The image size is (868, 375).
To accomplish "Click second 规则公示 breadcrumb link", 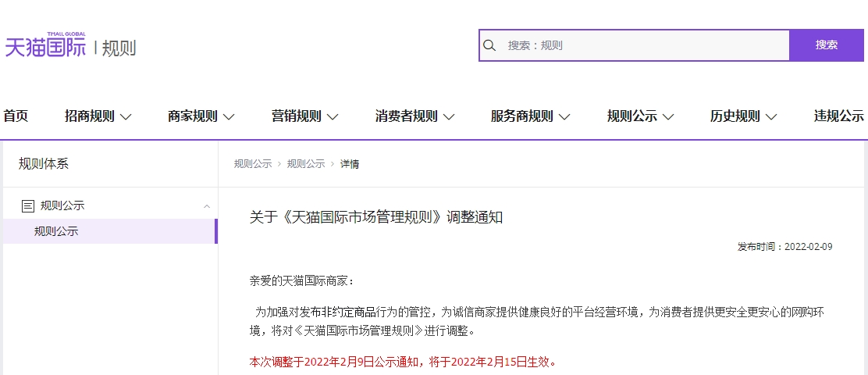I will point(306,165).
